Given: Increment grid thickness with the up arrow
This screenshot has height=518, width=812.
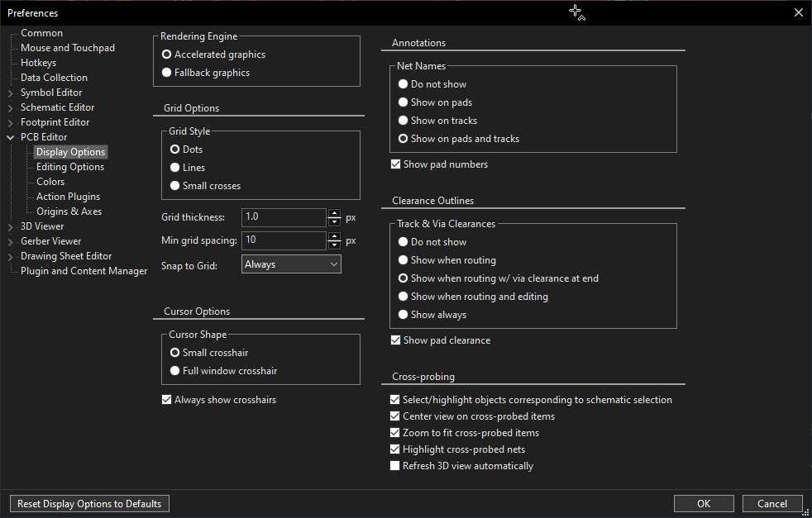Looking at the screenshot, I should tap(334, 213).
